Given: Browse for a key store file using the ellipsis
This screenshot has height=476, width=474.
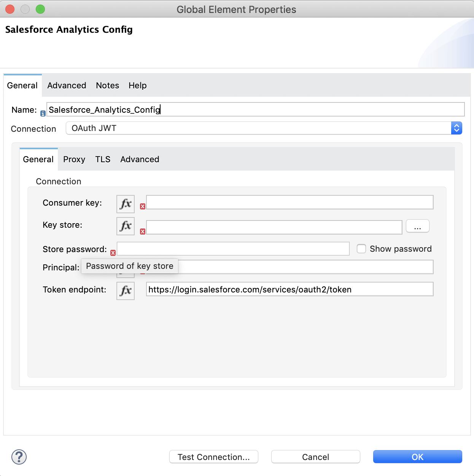Looking at the screenshot, I should click(x=417, y=226).
